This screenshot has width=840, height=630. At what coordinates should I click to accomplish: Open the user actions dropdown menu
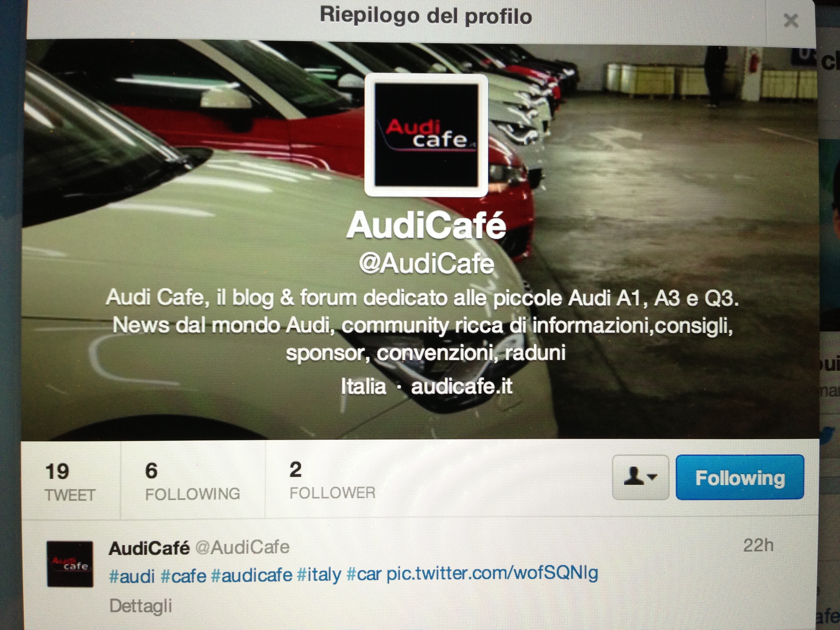pos(640,477)
